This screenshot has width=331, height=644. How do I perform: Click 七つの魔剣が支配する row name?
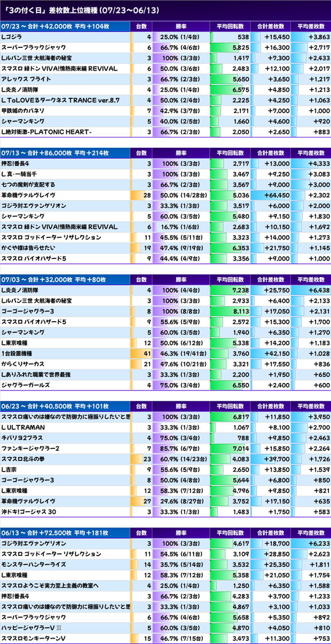coord(28,184)
